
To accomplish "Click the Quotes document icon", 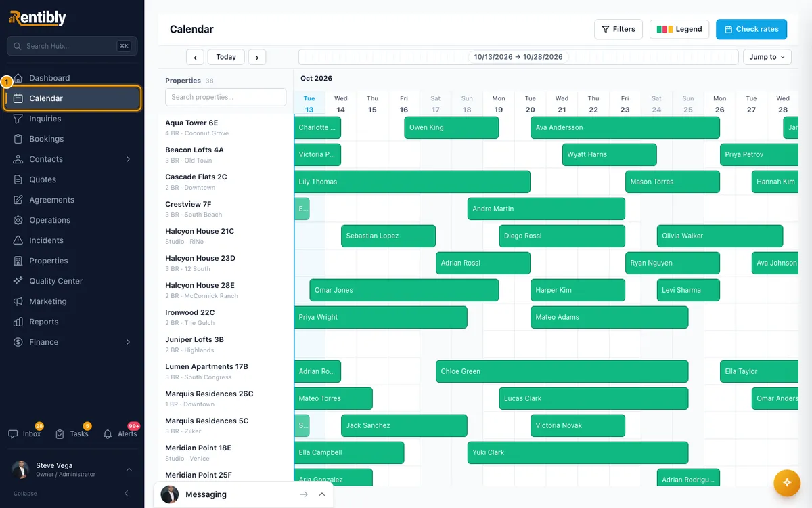I will point(18,179).
